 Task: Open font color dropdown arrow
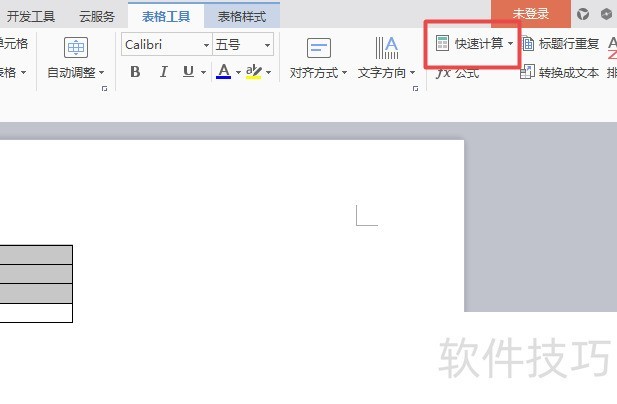pos(238,72)
